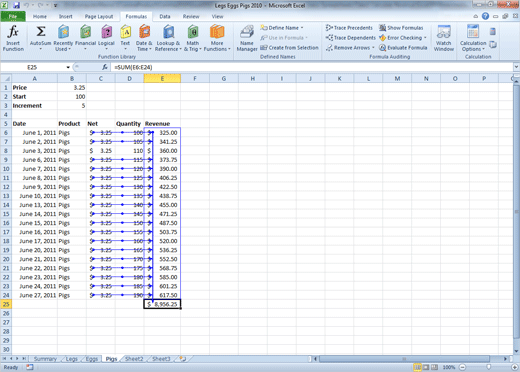The image size is (520, 372).
Task: Click the Undo icon
Action: point(26,5)
